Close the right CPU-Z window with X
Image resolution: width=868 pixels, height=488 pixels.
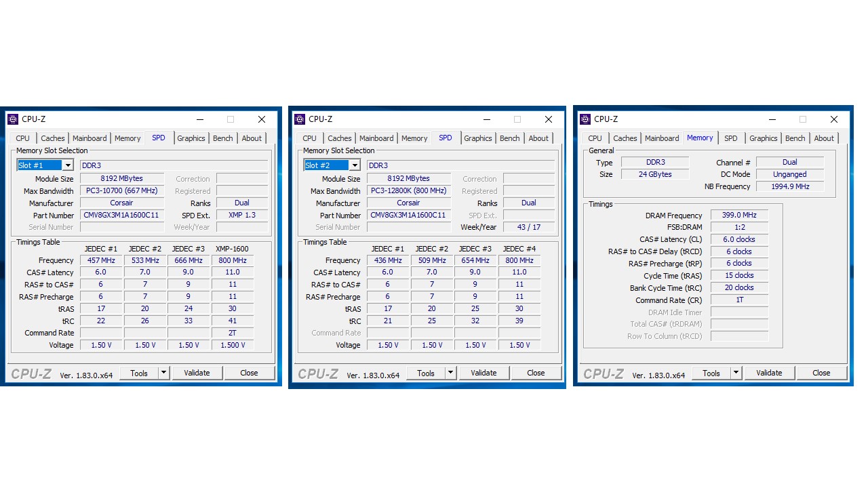(834, 119)
